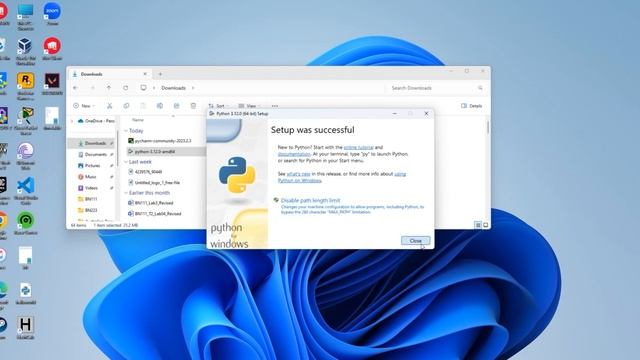Click the Search Downloads field
The height and width of the screenshot is (360, 640).
436,88
